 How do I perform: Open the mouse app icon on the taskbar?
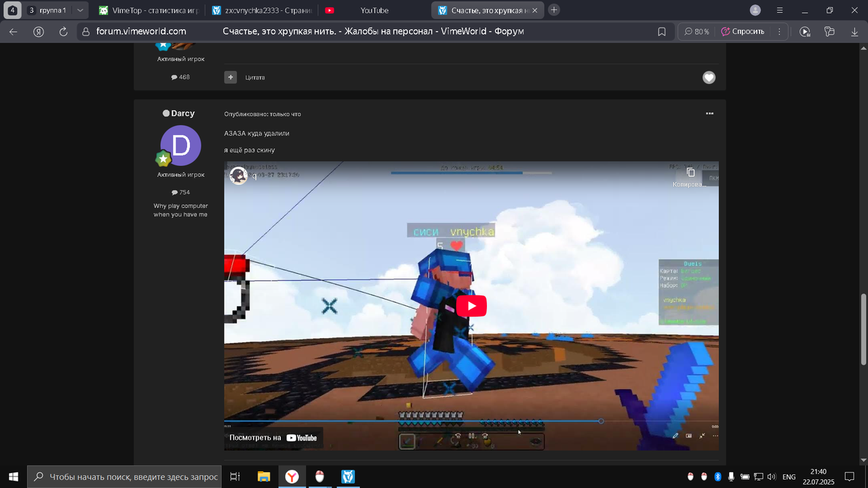click(319, 476)
